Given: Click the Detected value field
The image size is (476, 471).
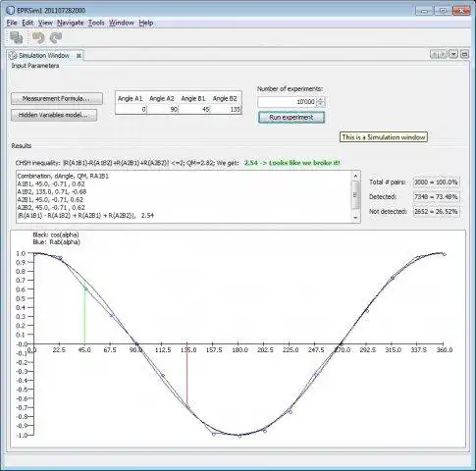Looking at the screenshot, I should tap(436, 197).
